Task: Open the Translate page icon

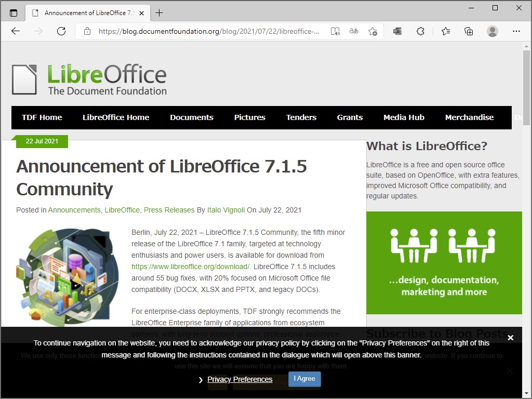Action: pos(354,31)
